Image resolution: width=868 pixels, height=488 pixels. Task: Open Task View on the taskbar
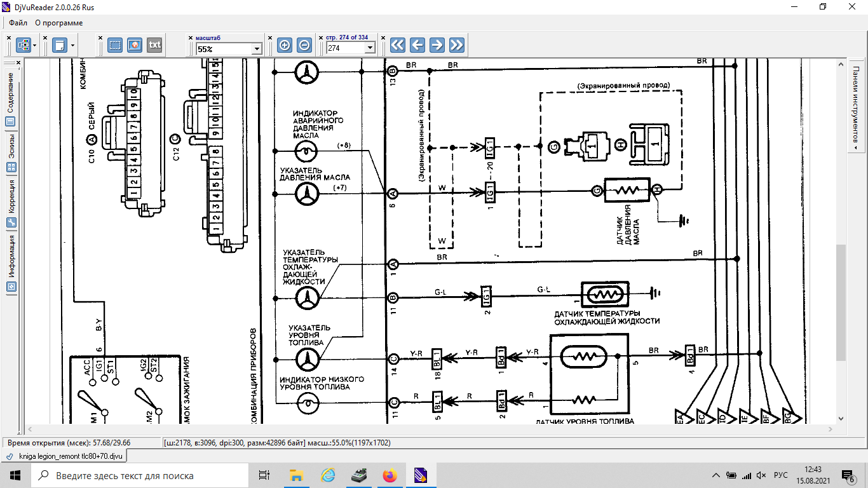click(264, 475)
